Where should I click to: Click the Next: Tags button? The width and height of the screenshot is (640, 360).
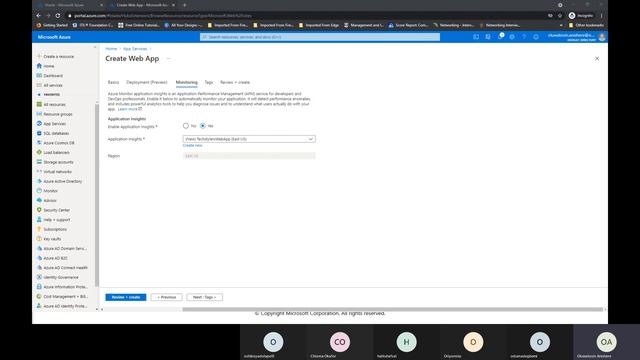tap(204, 297)
